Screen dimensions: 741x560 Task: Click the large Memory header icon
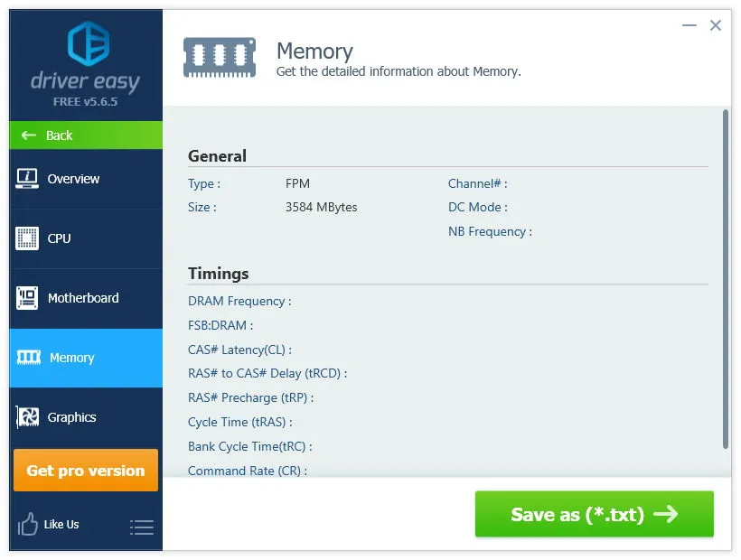[220, 58]
